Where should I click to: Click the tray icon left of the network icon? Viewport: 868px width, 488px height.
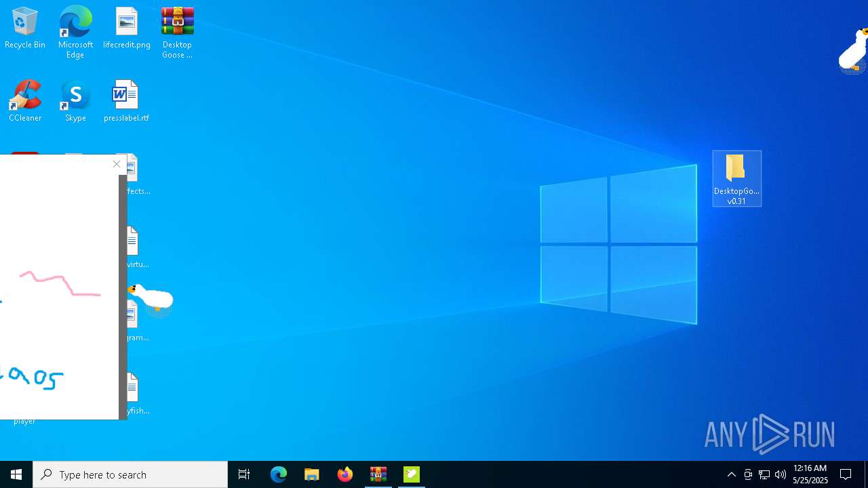[748, 474]
